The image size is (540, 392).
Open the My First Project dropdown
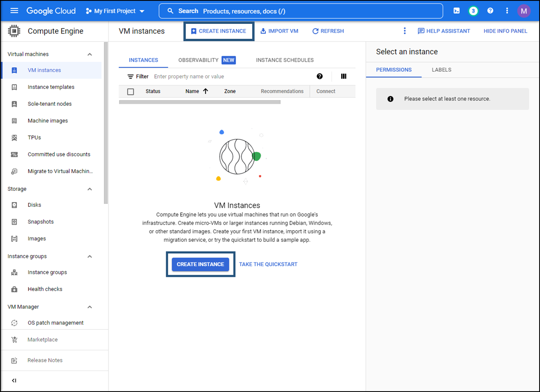tap(115, 11)
